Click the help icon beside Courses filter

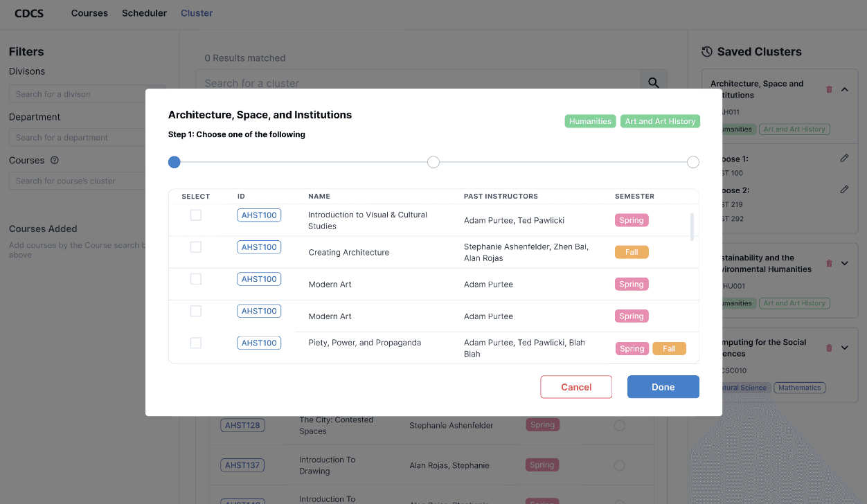[55, 160]
